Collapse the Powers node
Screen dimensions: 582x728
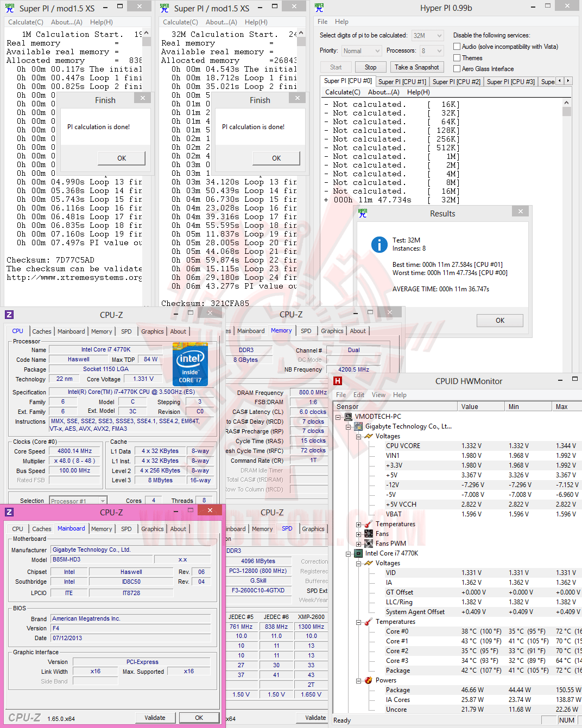tap(358, 680)
